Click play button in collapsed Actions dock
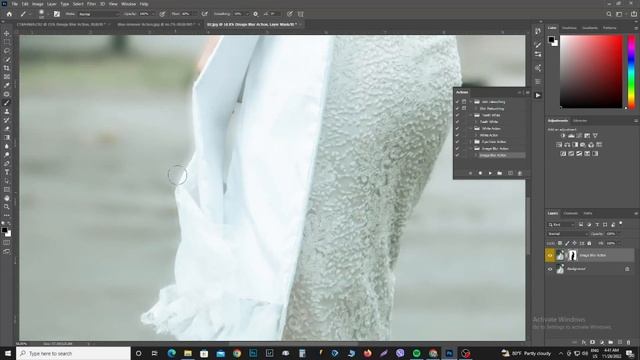The image size is (640, 360). pos(538,95)
